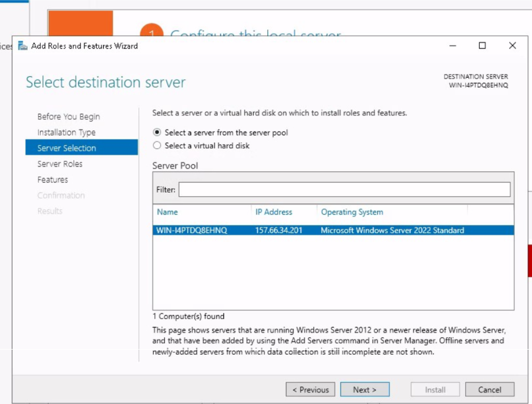Minimize the wizard window
The width and height of the screenshot is (532, 404).
[453, 46]
